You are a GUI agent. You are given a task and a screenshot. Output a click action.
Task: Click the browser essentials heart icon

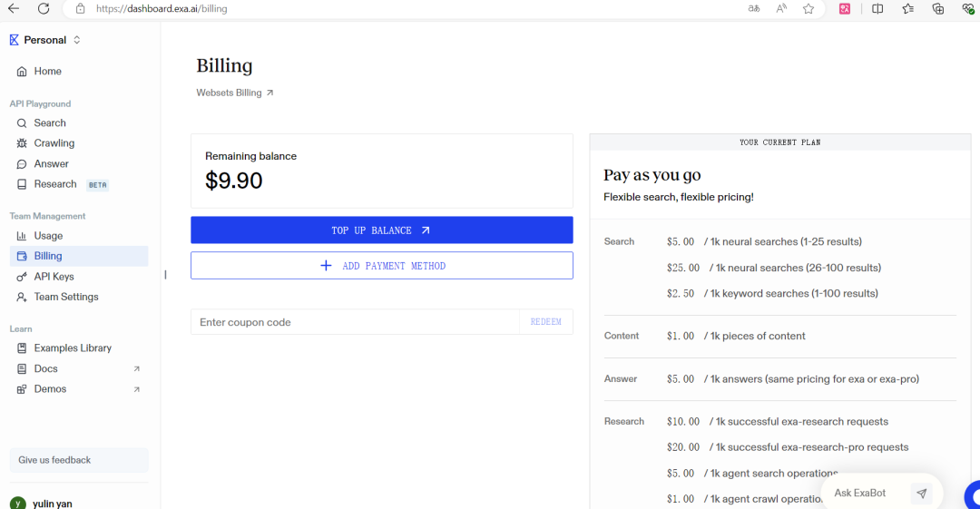click(x=968, y=9)
